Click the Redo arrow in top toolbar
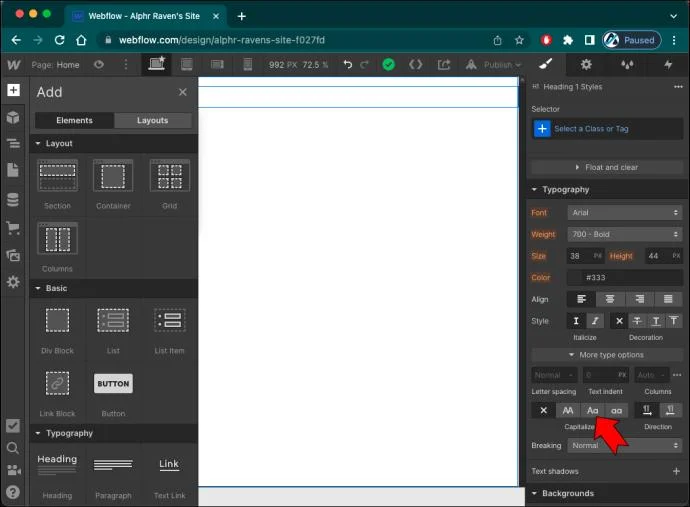The width and height of the screenshot is (690, 507). pos(364,65)
